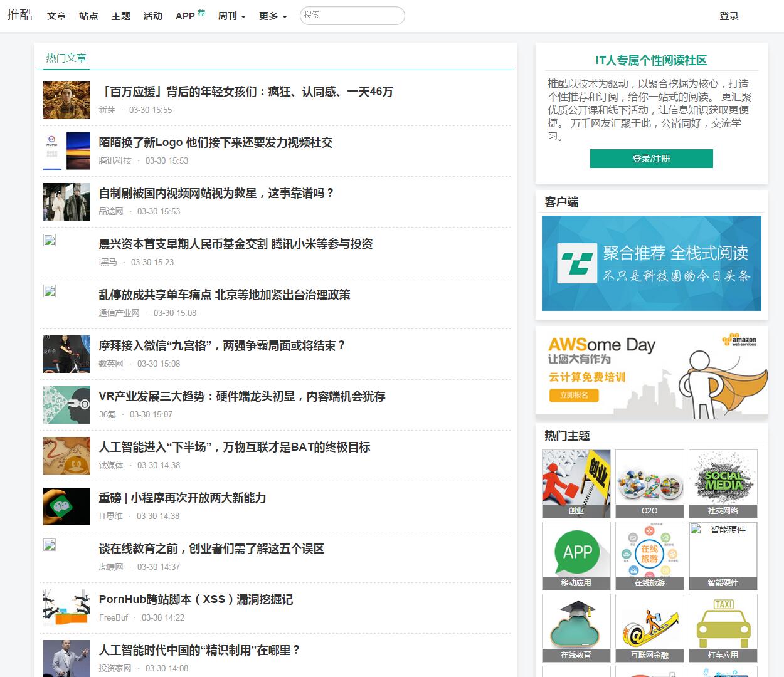784x677 pixels.
Task: Focus the 搜索 search box
Action: coord(352,16)
